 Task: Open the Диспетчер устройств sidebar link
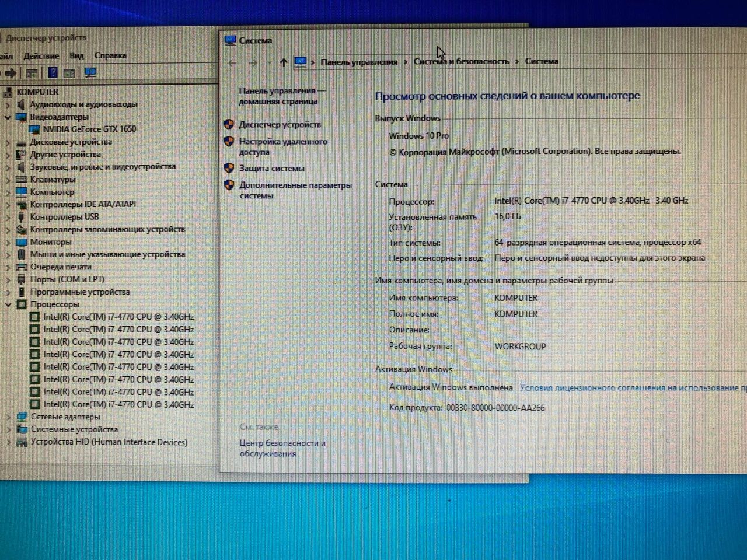280,124
